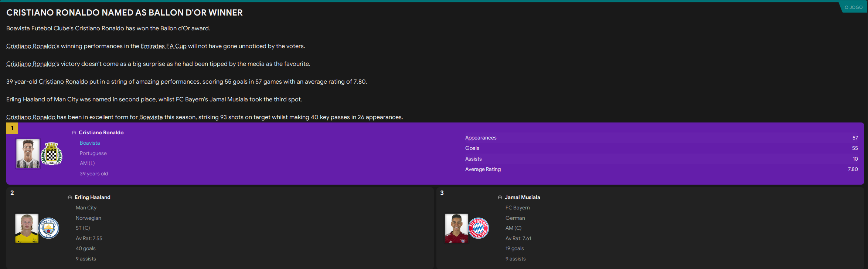Follow the Man City link in the article text
This screenshot has width=868, height=269.
(66, 100)
